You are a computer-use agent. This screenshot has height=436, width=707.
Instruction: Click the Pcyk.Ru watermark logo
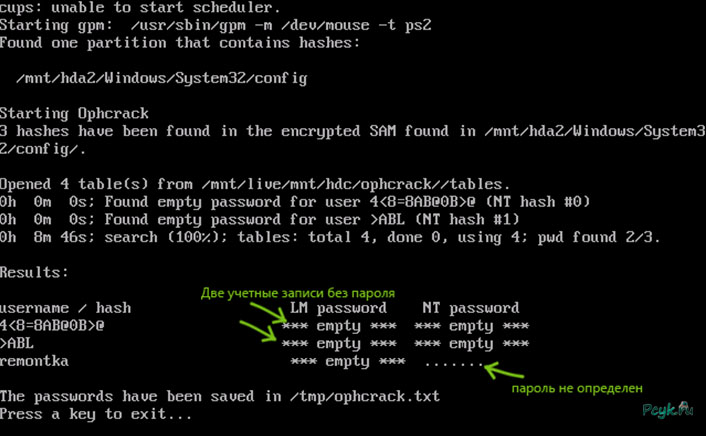tap(667, 409)
